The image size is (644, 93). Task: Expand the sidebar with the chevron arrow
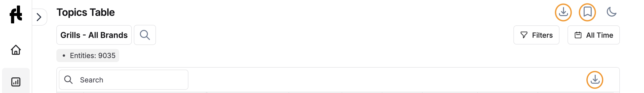39,17
